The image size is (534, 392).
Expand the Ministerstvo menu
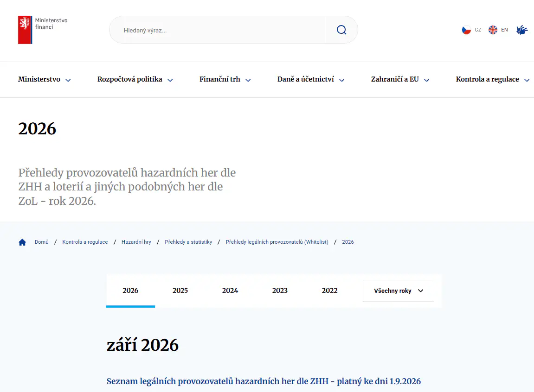coord(44,79)
